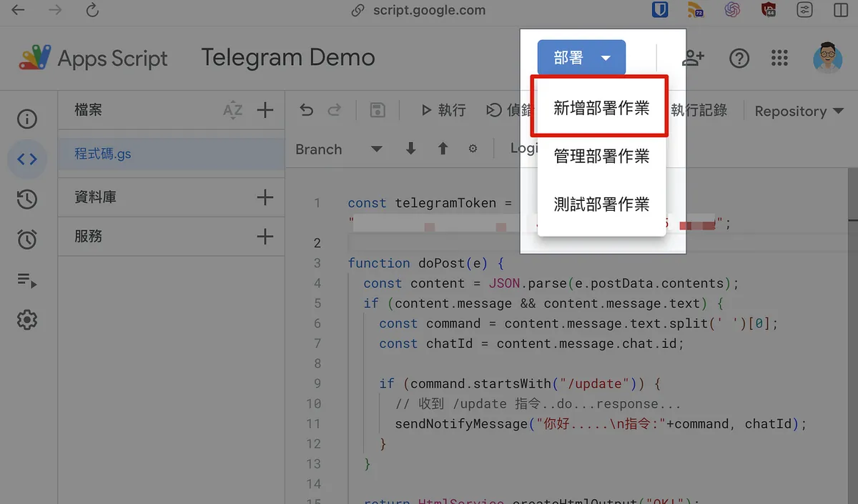The image size is (858, 504).
Task: Open the Editor code icon in sidebar
Action: 27,159
